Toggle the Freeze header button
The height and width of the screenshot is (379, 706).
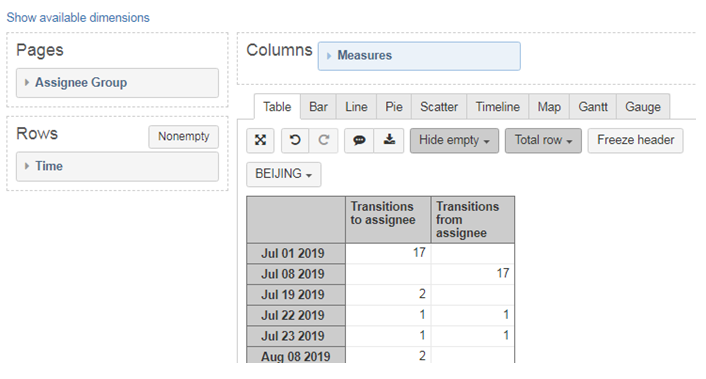click(635, 140)
